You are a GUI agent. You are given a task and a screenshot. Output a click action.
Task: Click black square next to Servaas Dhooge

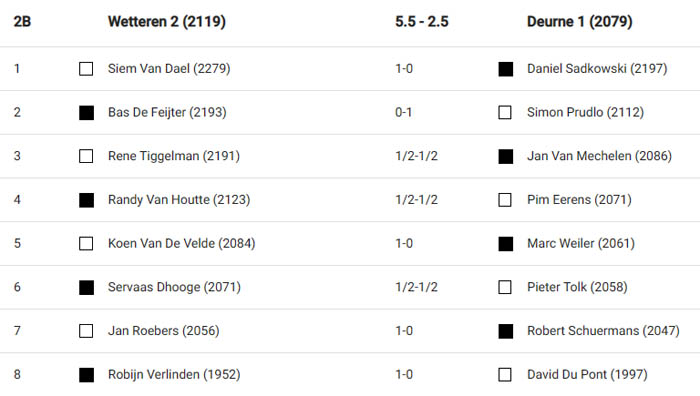pyautogui.click(x=86, y=288)
